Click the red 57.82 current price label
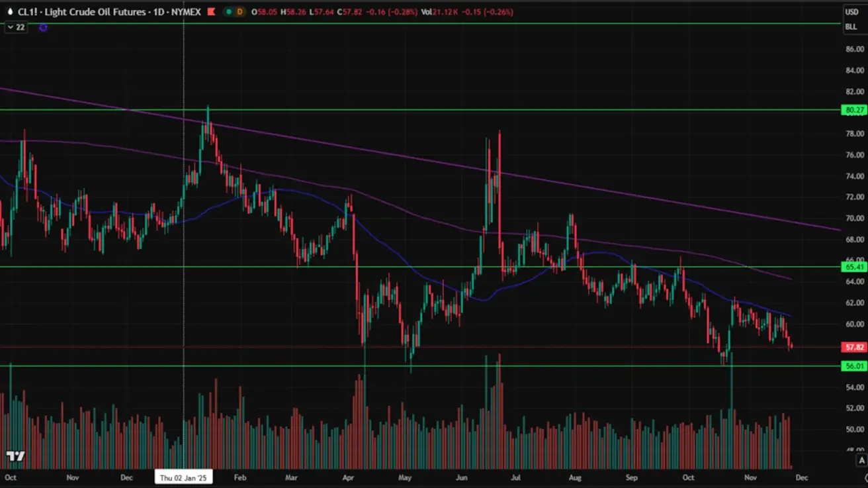 pyautogui.click(x=853, y=347)
